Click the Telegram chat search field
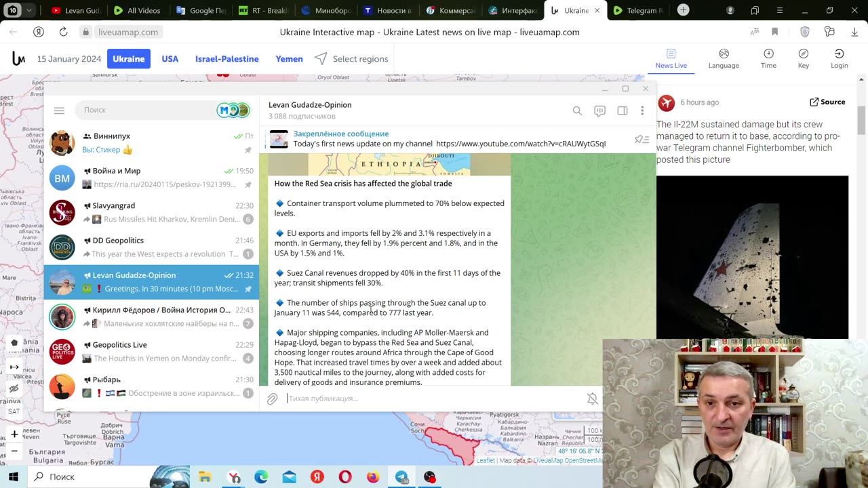The width and height of the screenshot is (868, 488). [x=147, y=110]
